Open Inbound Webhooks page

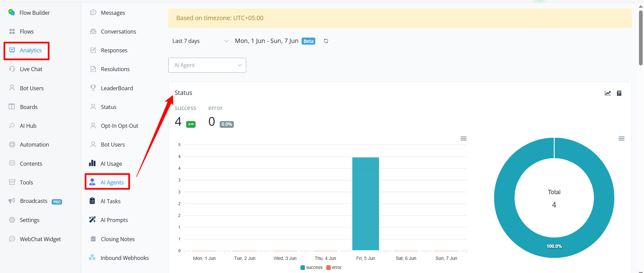point(119,258)
